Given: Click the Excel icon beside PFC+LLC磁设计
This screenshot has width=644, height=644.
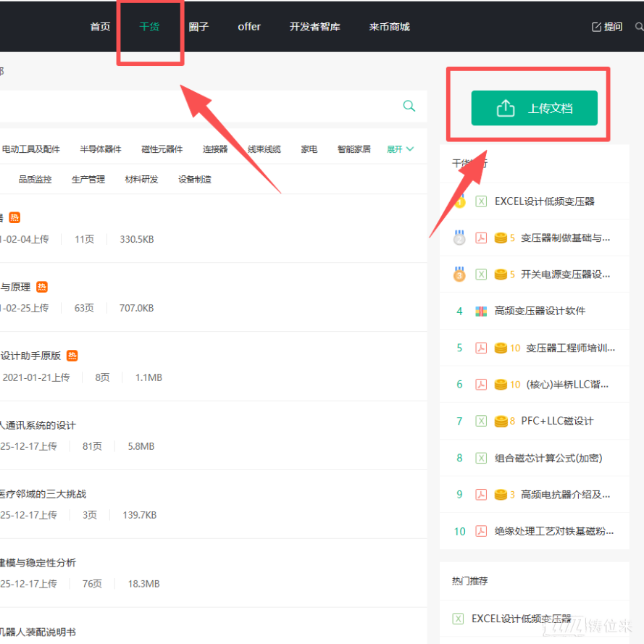Looking at the screenshot, I should 481,421.
